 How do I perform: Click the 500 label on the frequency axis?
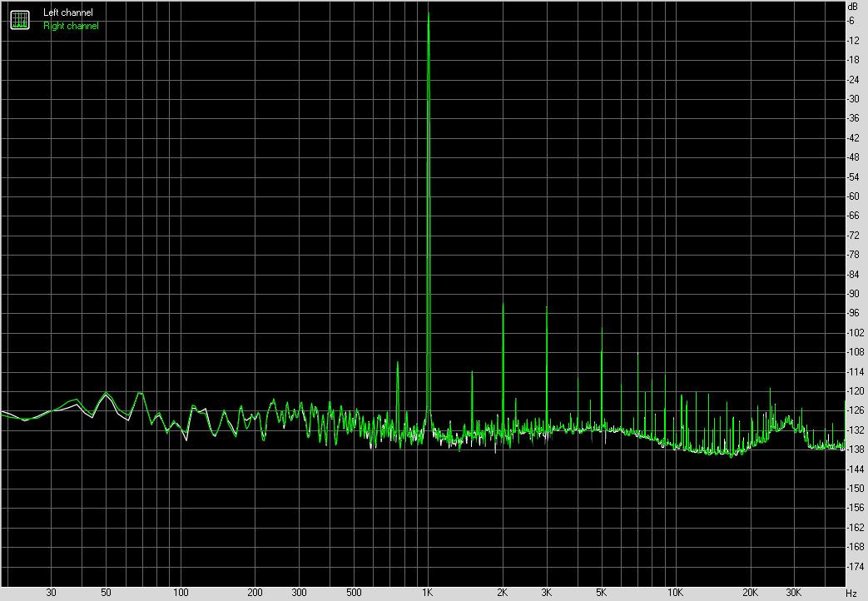[x=353, y=593]
